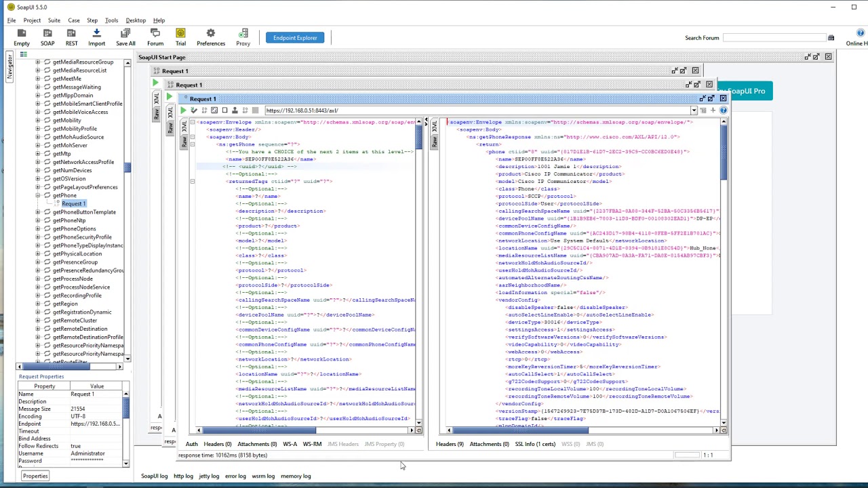Screen dimensions: 868x488
Task: Collapse the returnedTags XML fold marker
Action: [192, 181]
